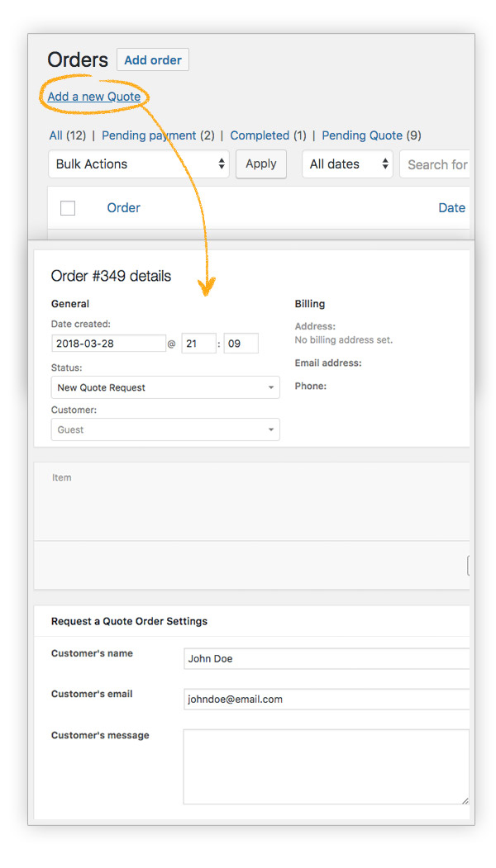Click the Customer's name field John Doe

pos(327,659)
